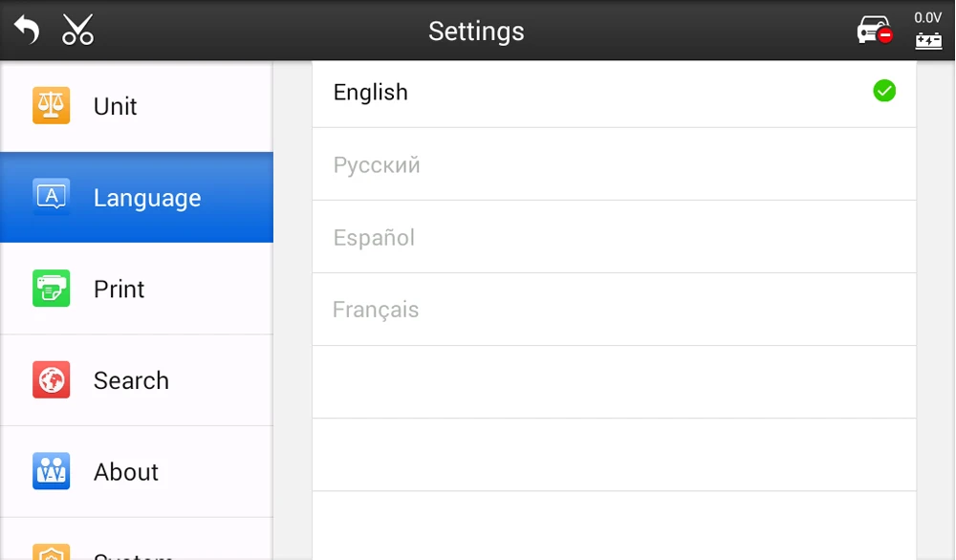The height and width of the screenshot is (560, 956).
Task: Tap the vehicle disconnected status icon
Action: 874,32
